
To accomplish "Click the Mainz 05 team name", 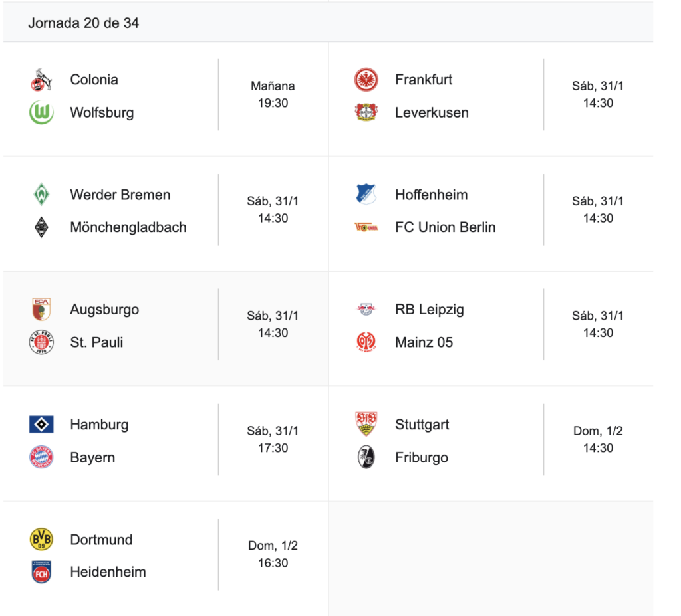I will pyautogui.click(x=424, y=342).
